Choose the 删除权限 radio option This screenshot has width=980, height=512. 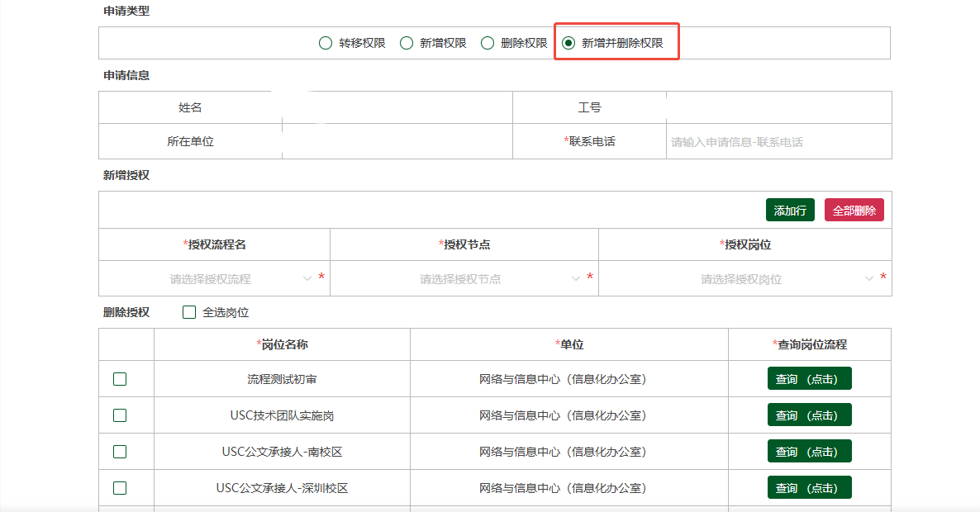(488, 43)
